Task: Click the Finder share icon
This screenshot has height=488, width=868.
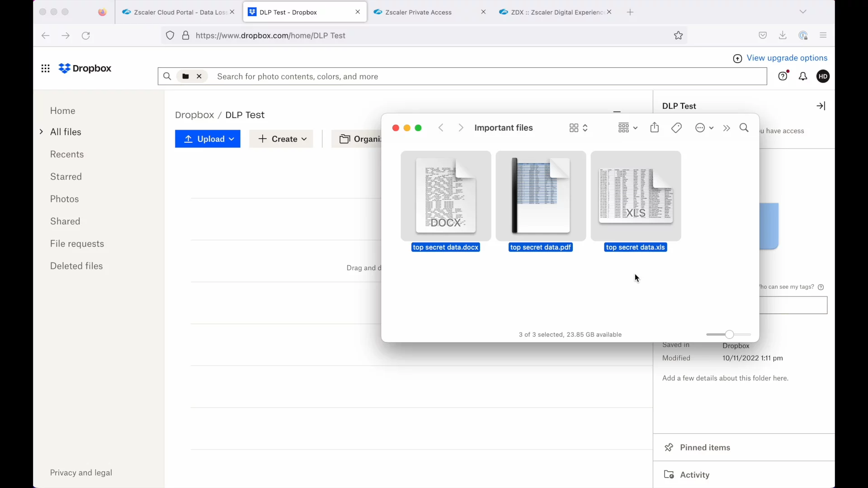Action: tap(654, 128)
